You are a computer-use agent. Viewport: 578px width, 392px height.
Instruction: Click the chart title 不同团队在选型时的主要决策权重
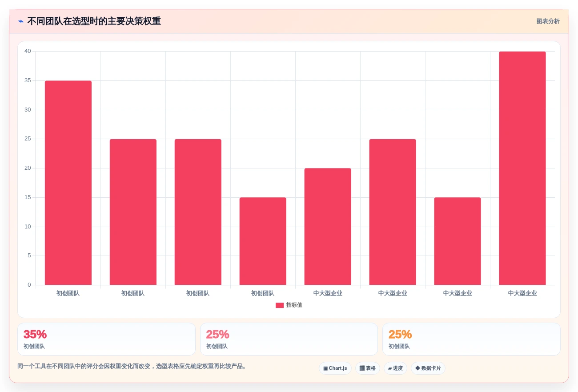click(x=94, y=21)
